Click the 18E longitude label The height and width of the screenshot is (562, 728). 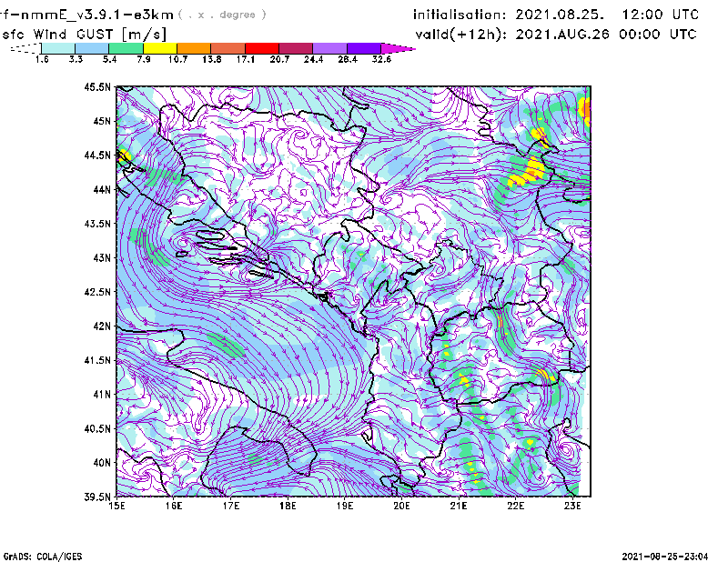(288, 506)
